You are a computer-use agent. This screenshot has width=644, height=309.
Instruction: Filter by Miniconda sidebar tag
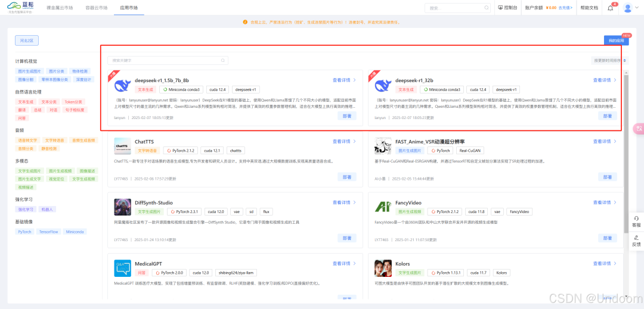(x=75, y=232)
